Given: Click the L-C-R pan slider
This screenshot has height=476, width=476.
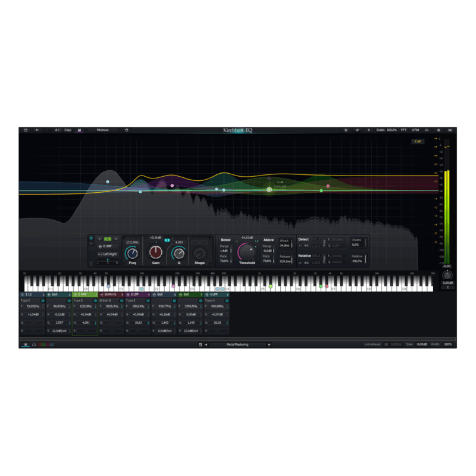Looking at the screenshot, I should 108,262.
